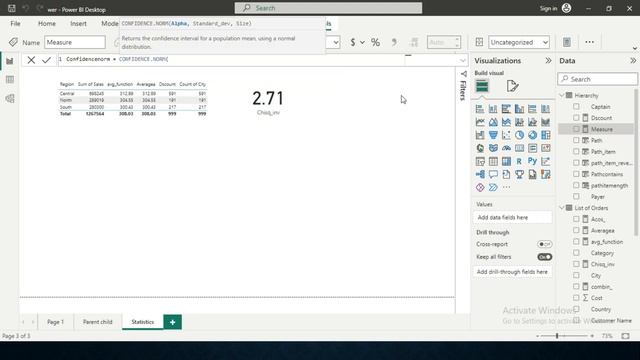The image size is (640, 360).
Task: Open the Insert ribbon tab
Action: [x=78, y=24]
